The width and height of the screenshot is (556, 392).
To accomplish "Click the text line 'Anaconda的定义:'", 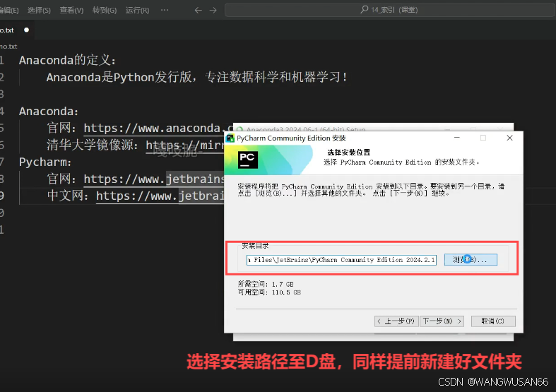I will point(67,60).
